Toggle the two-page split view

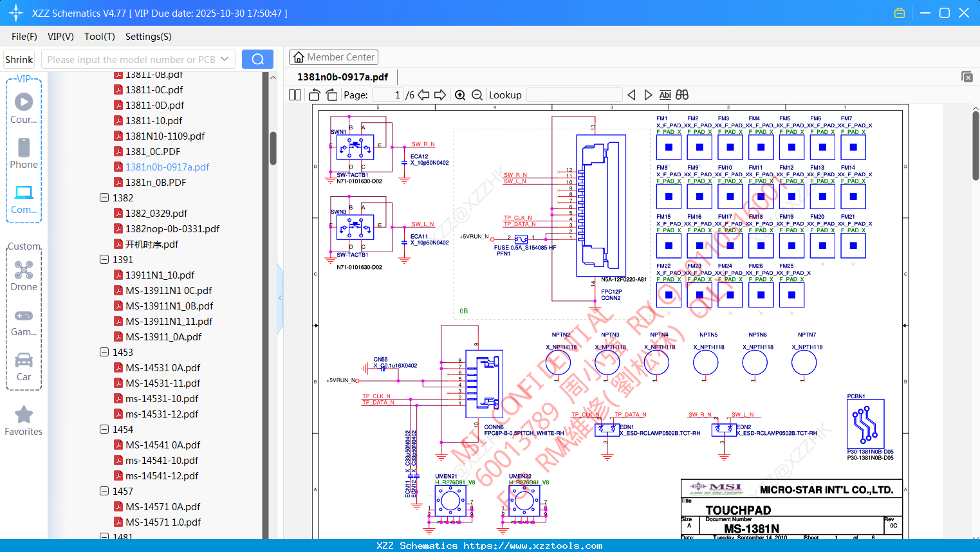click(295, 95)
